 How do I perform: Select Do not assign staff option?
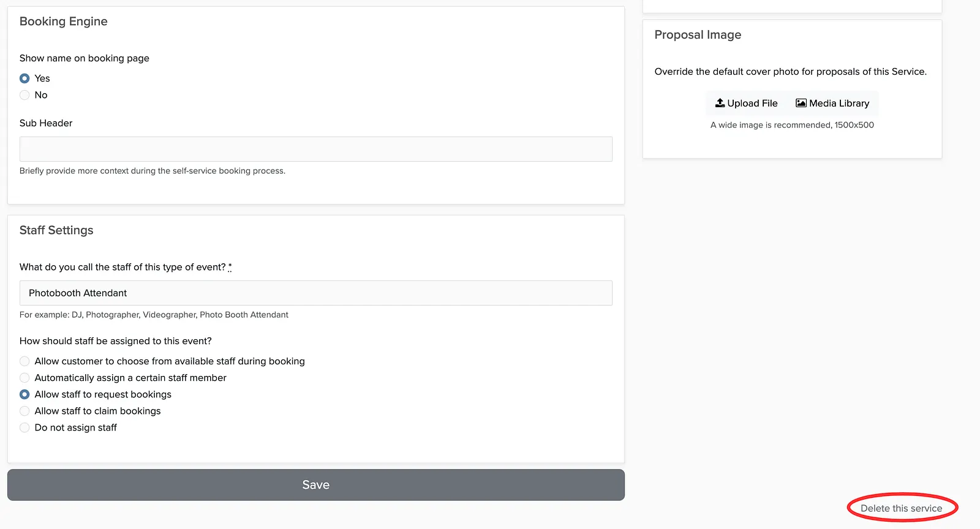(x=24, y=427)
